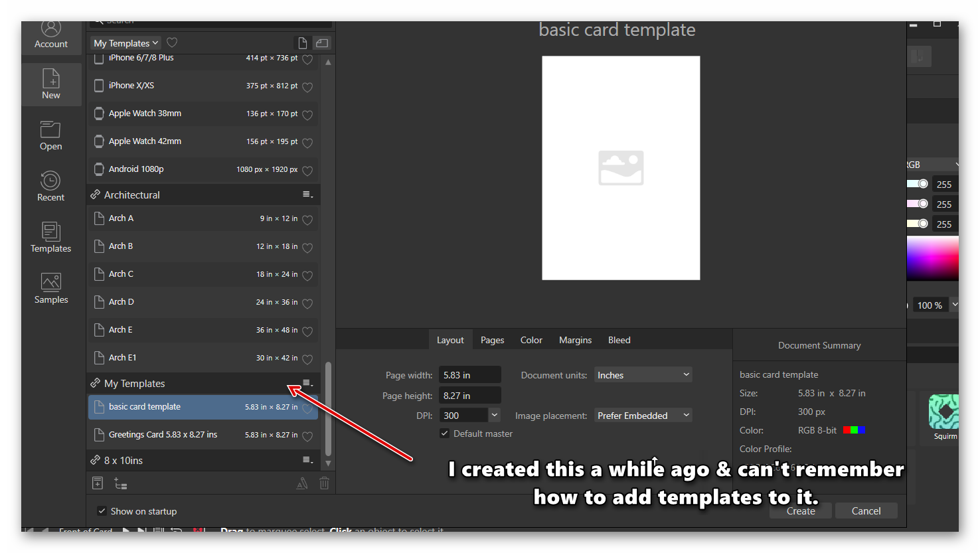Open Samples in the left sidebar
980x553 pixels.
coord(51,289)
